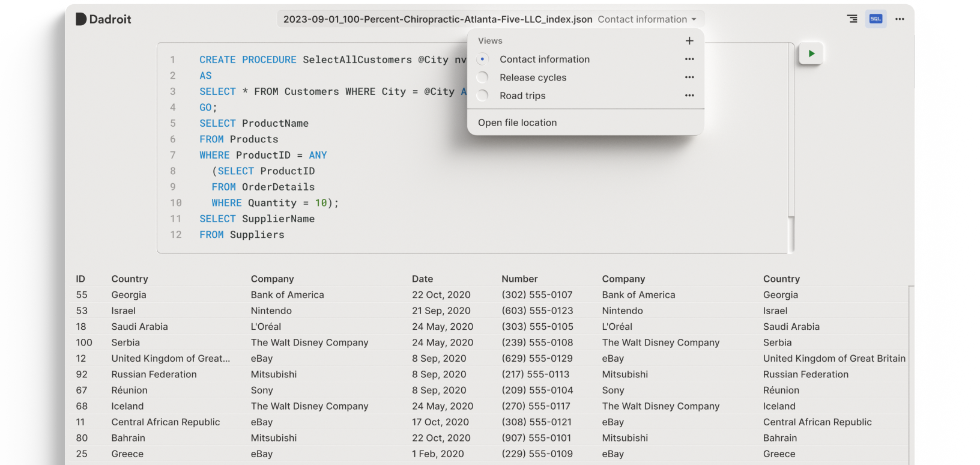Click phone number (907) 555-0101
980x465 pixels.
tap(537, 438)
